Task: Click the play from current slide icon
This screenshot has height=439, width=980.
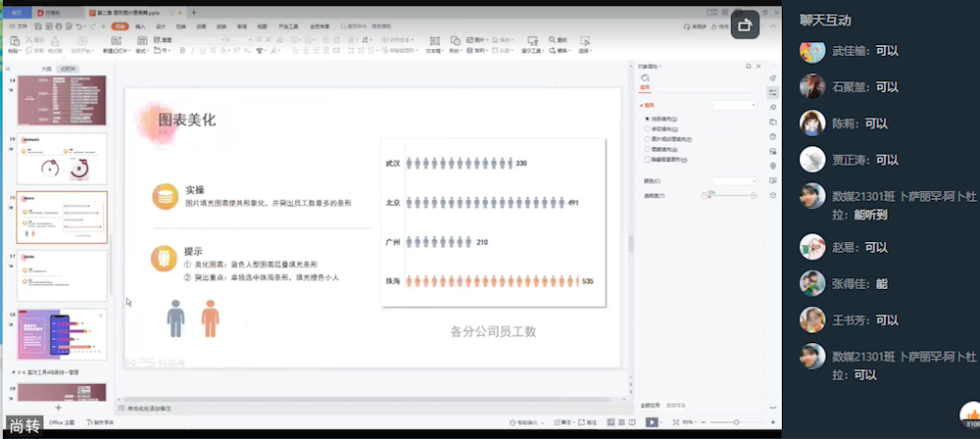Action: [x=81, y=41]
